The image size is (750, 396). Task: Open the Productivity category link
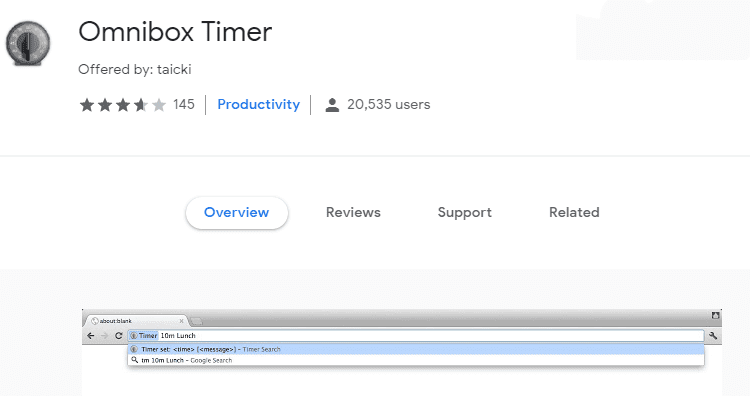tap(258, 104)
